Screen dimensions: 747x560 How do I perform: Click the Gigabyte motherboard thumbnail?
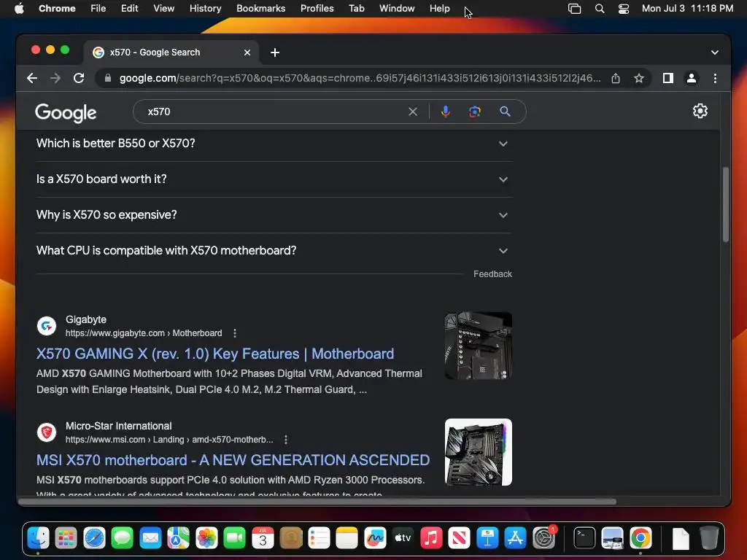(x=479, y=346)
